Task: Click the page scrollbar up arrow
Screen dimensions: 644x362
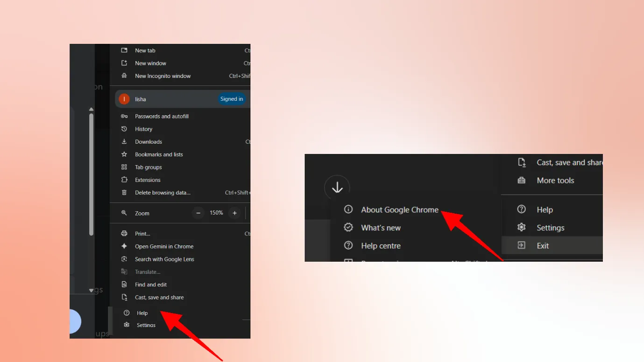Action: click(x=91, y=109)
